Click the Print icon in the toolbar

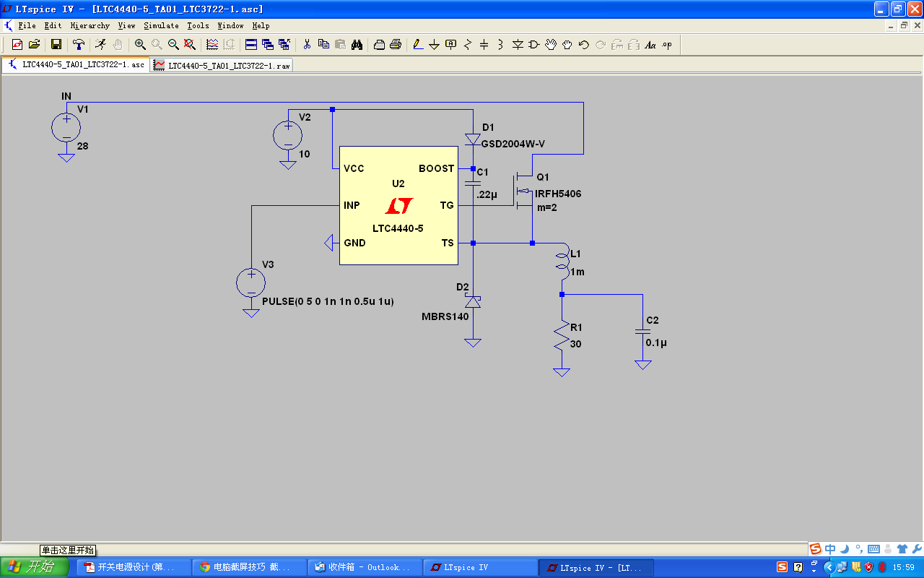pyautogui.click(x=396, y=45)
